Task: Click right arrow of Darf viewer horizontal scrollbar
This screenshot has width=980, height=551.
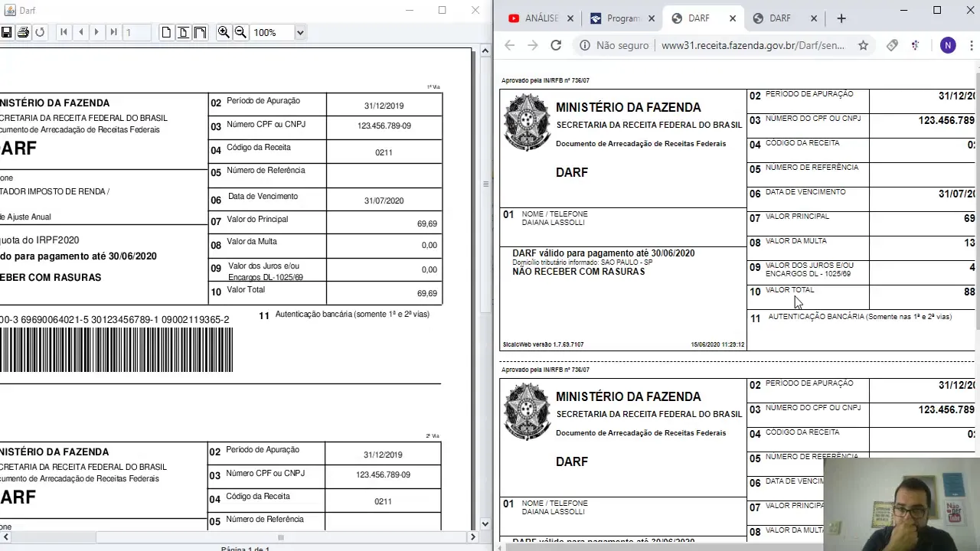Action: [472, 537]
